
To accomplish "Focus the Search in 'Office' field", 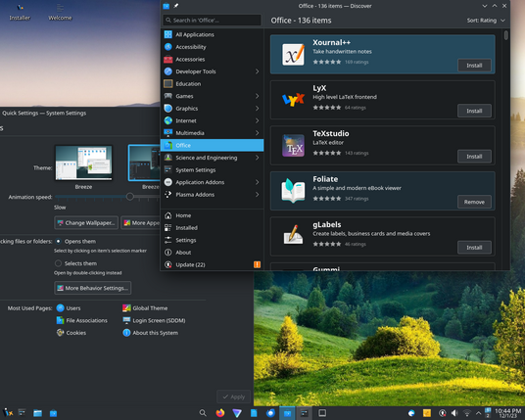I will click(x=212, y=21).
